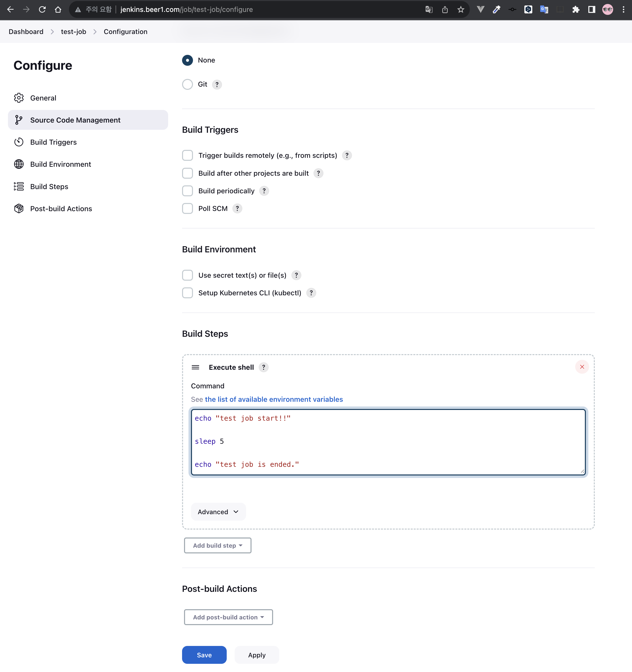Screen dimensions: 632x672
Task: Open help for Poll SCM option
Action: coord(237,208)
